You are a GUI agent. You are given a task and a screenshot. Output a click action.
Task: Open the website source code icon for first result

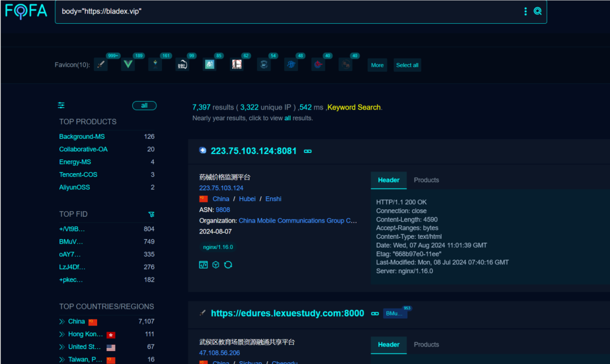click(x=203, y=265)
